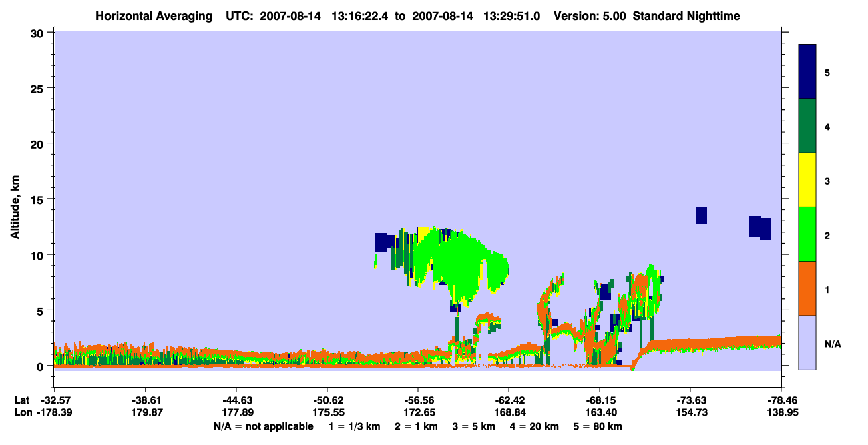This screenshot has height=445, width=868.
Task: Click the latitude value -78.46
Action: coord(781,400)
